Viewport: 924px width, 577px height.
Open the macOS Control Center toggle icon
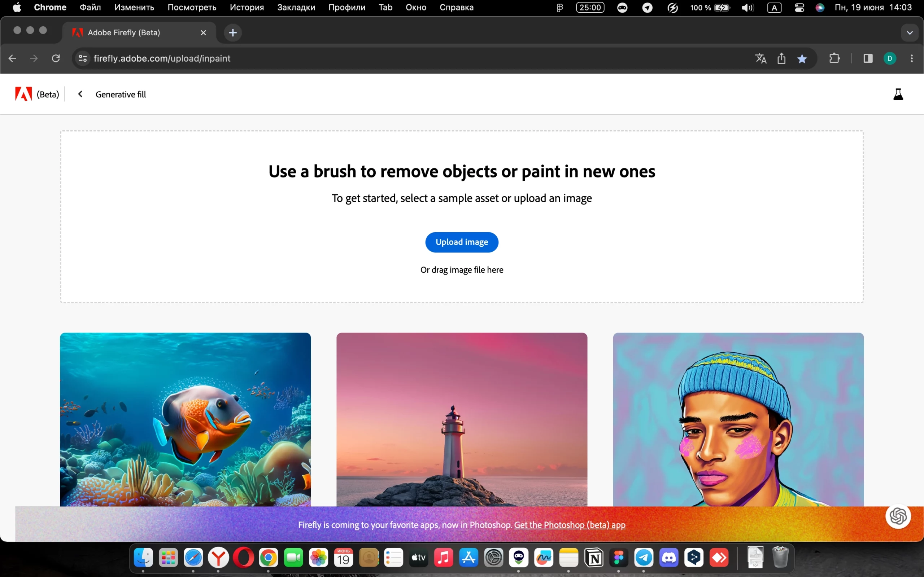(x=799, y=8)
